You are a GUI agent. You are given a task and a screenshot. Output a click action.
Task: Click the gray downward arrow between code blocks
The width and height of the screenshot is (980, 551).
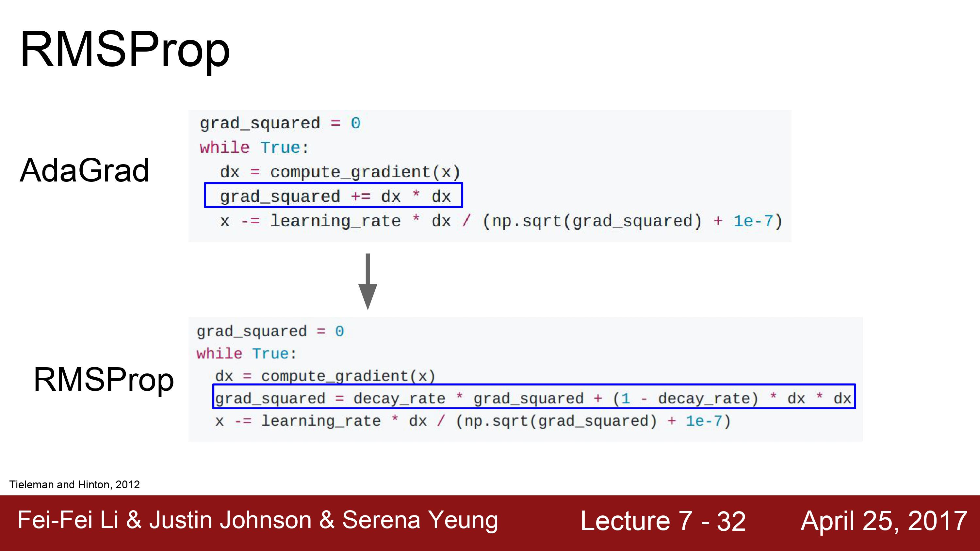point(367,281)
